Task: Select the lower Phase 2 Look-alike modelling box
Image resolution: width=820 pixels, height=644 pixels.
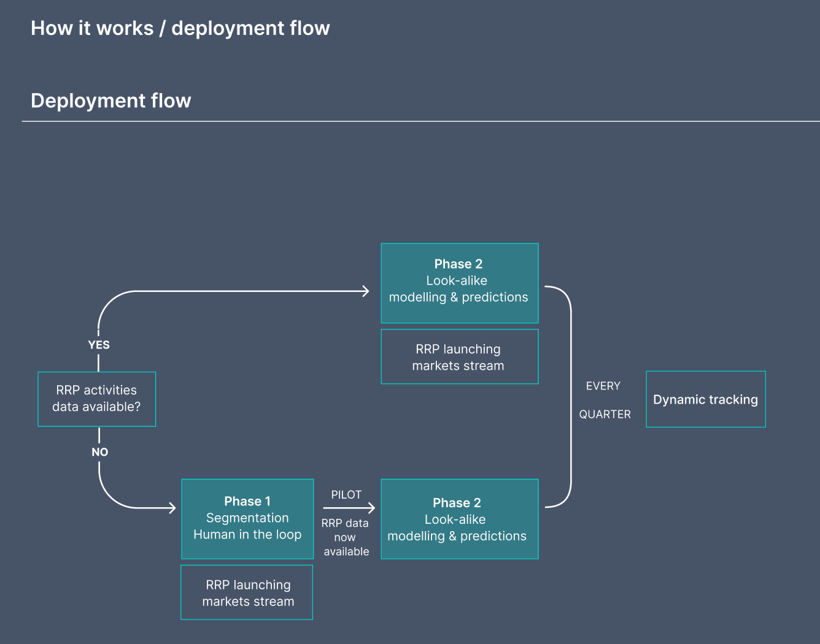Action: (x=460, y=519)
